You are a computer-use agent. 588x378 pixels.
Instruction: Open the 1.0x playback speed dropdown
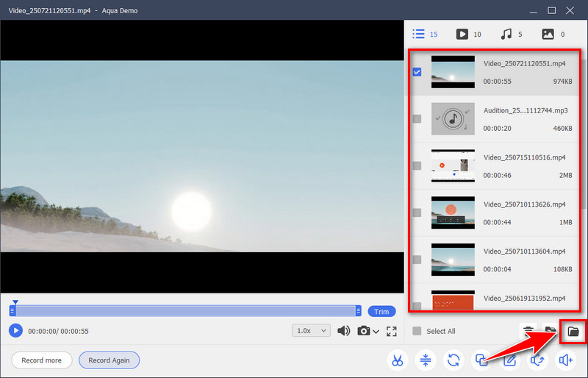point(310,331)
